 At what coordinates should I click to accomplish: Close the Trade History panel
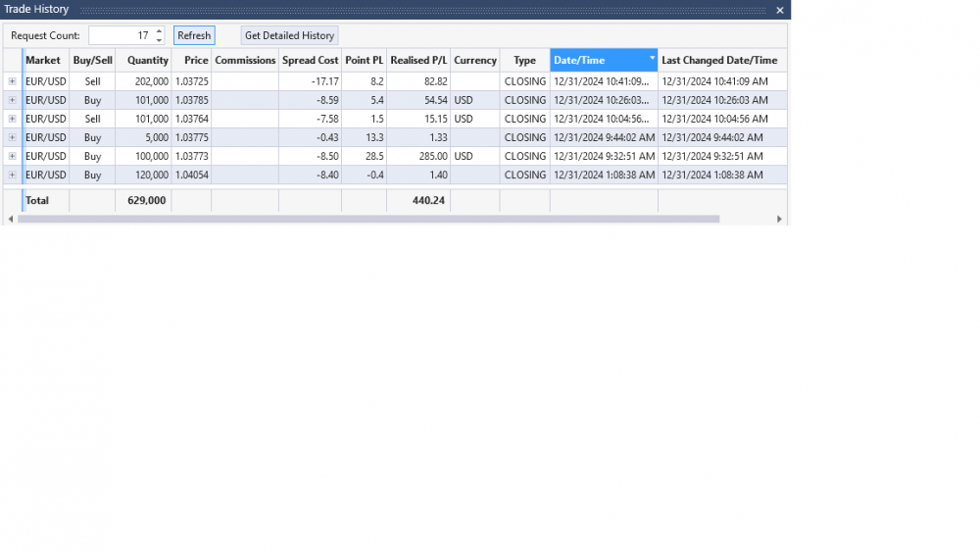[x=780, y=10]
